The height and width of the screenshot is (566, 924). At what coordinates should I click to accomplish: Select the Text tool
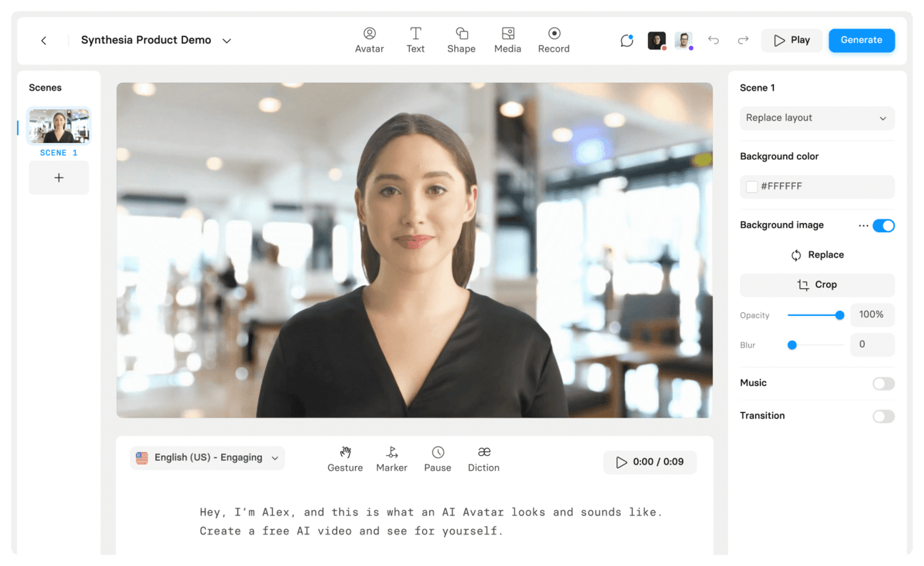coord(416,40)
